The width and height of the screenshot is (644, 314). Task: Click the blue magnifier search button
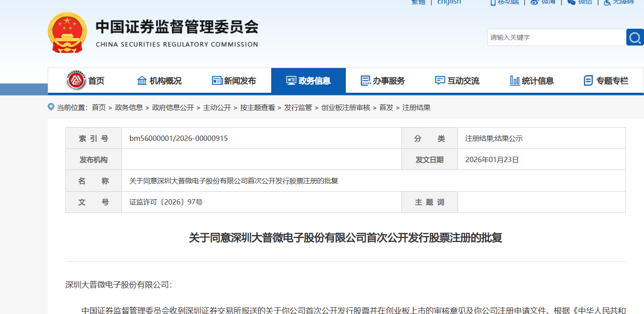click(635, 37)
